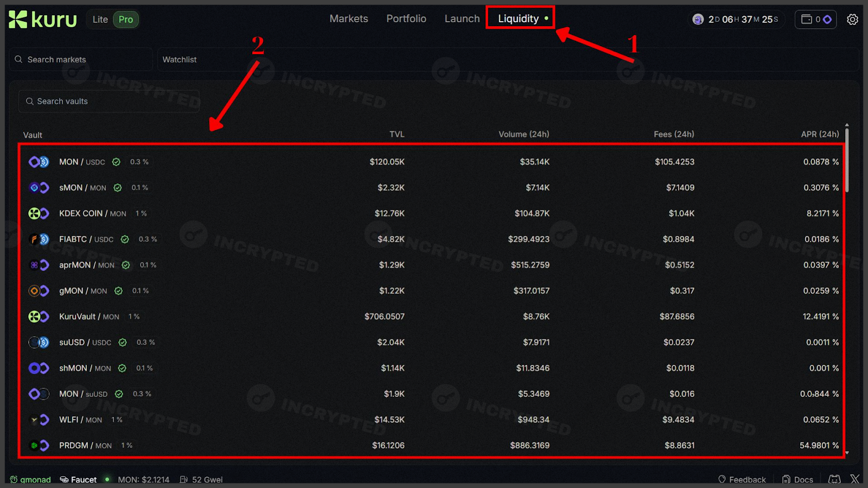Sort vaults by Volume (24h) column
This screenshot has height=488, width=868.
[x=524, y=134]
